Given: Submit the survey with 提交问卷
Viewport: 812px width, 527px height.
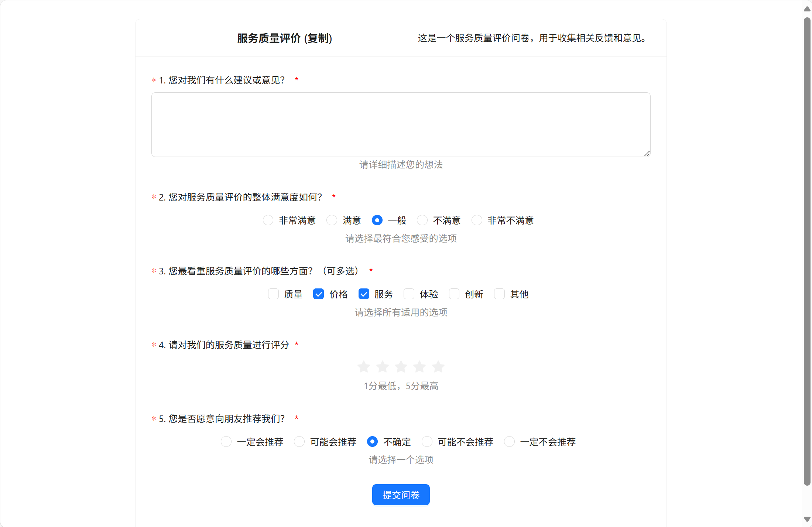Looking at the screenshot, I should pyautogui.click(x=401, y=495).
